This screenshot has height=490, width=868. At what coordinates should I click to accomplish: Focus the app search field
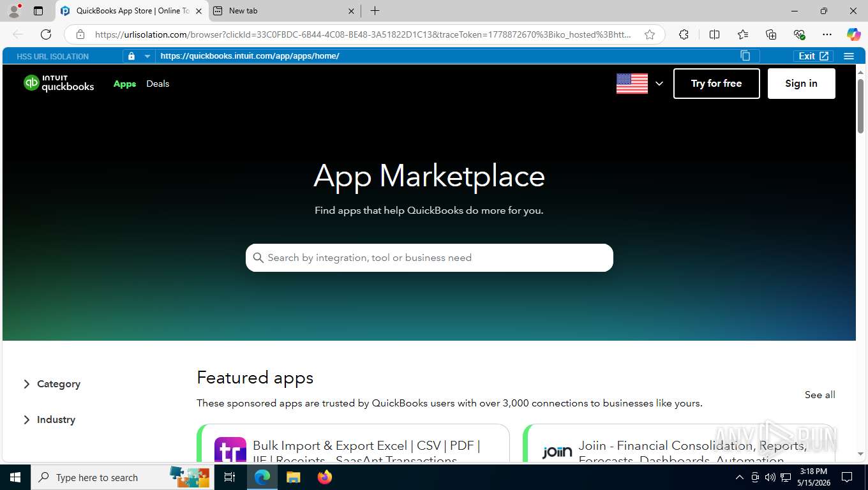(x=430, y=258)
